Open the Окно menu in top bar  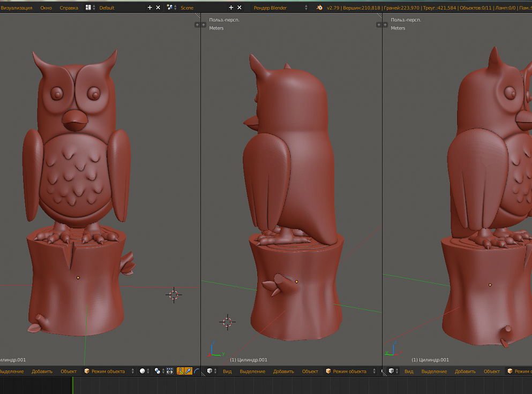tap(46, 8)
